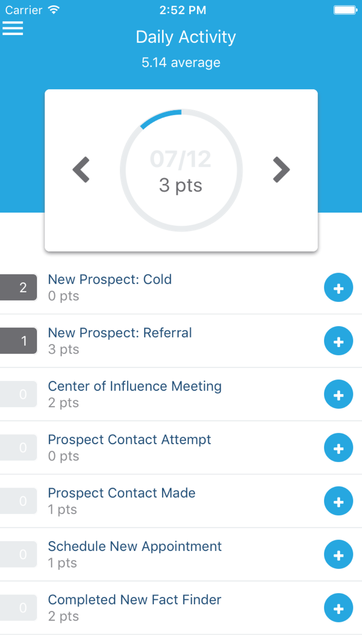
Task: Add a Completed New Fact Finder entry
Action: click(x=338, y=608)
